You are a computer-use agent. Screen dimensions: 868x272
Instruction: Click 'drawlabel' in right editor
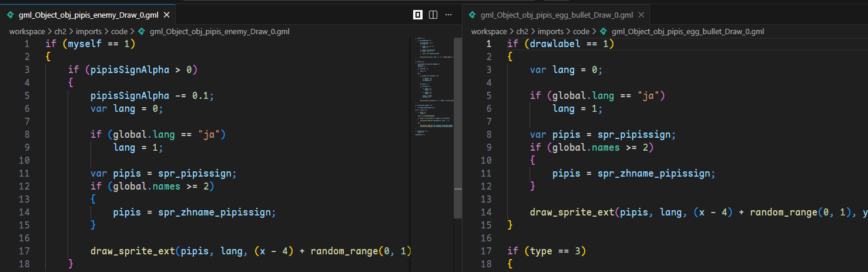[555, 44]
